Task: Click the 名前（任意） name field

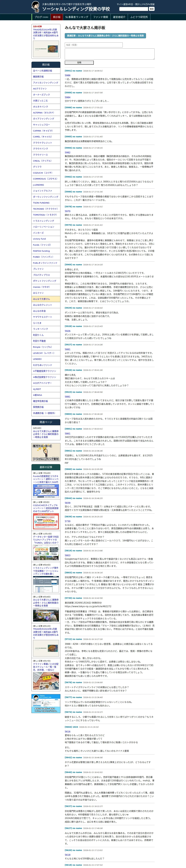Action: (x=93, y=45)
